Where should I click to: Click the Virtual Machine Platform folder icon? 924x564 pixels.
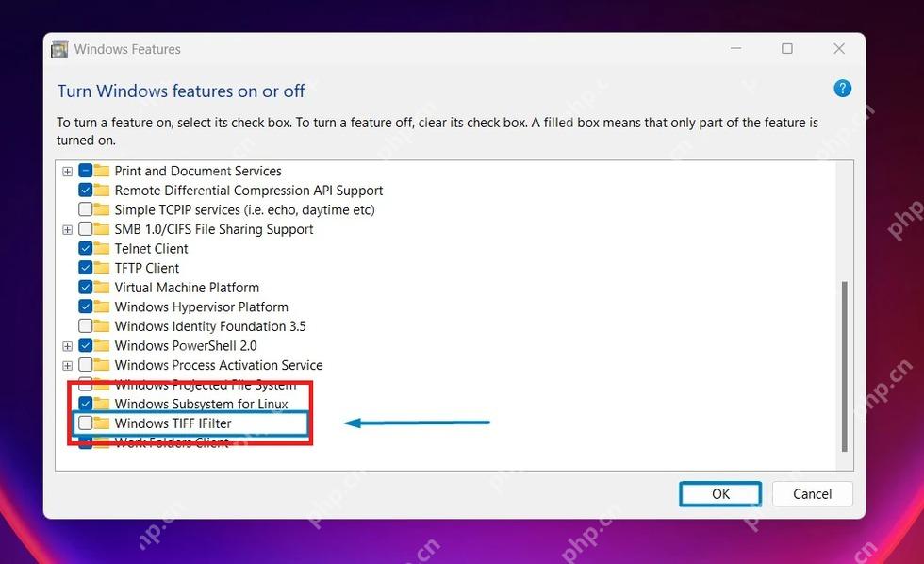[102, 288]
